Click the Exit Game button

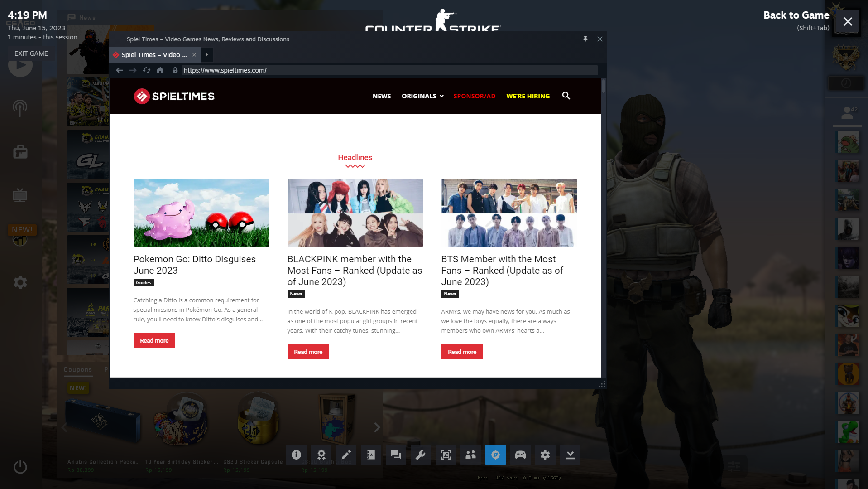coord(31,53)
